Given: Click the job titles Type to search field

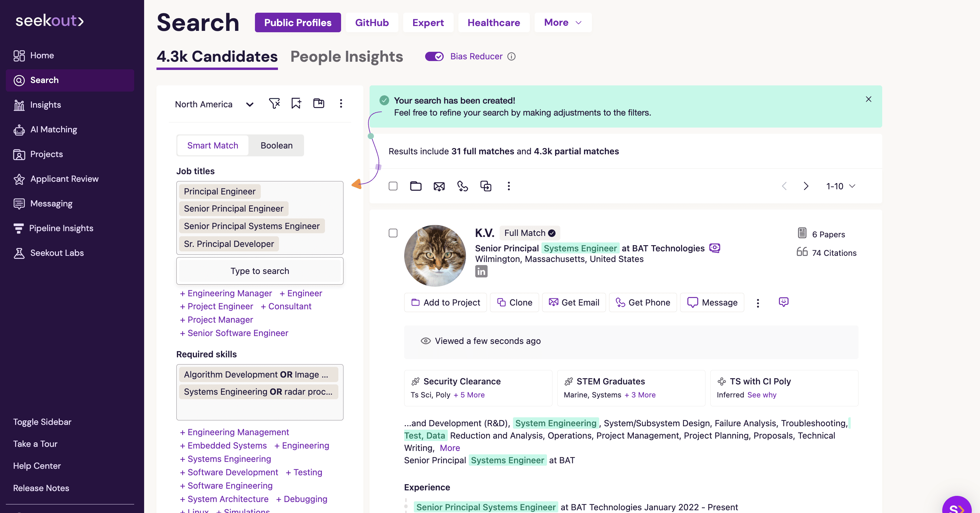Looking at the screenshot, I should click(x=259, y=271).
